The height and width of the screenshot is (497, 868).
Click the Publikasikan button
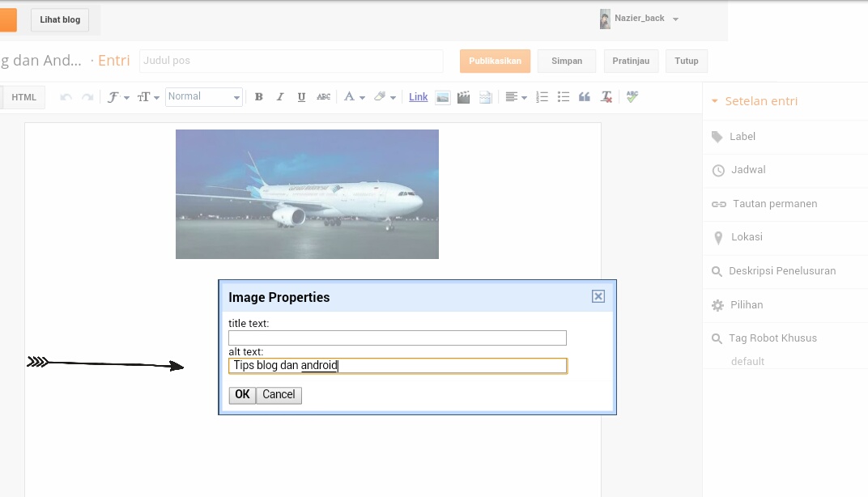point(495,62)
